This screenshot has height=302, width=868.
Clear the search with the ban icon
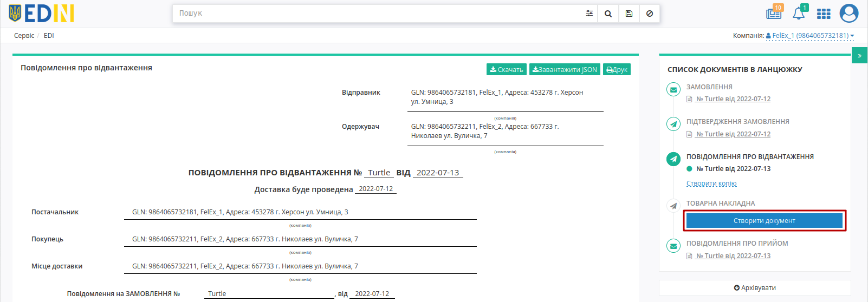(x=649, y=14)
